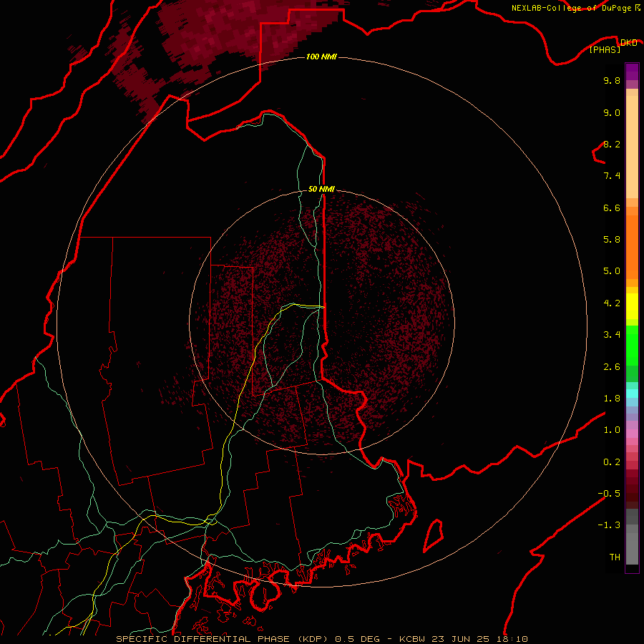The height and width of the screenshot is (644, 644).
Task: Pick the 6.6 legend label
Action: (612, 208)
